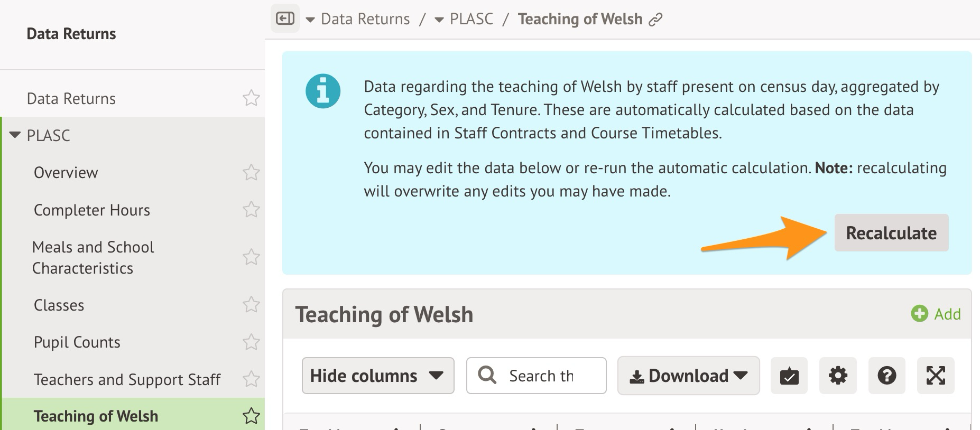
Task: Open the Hide columns dropdown
Action: click(377, 376)
